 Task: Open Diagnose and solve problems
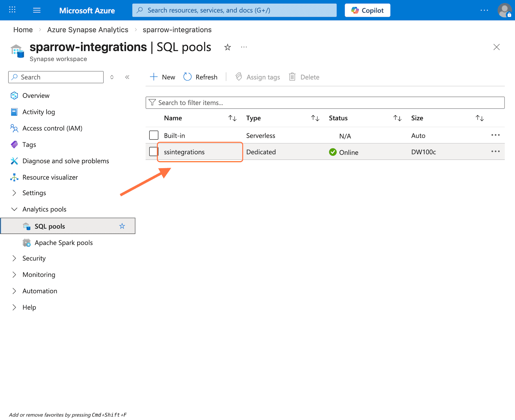pos(65,161)
